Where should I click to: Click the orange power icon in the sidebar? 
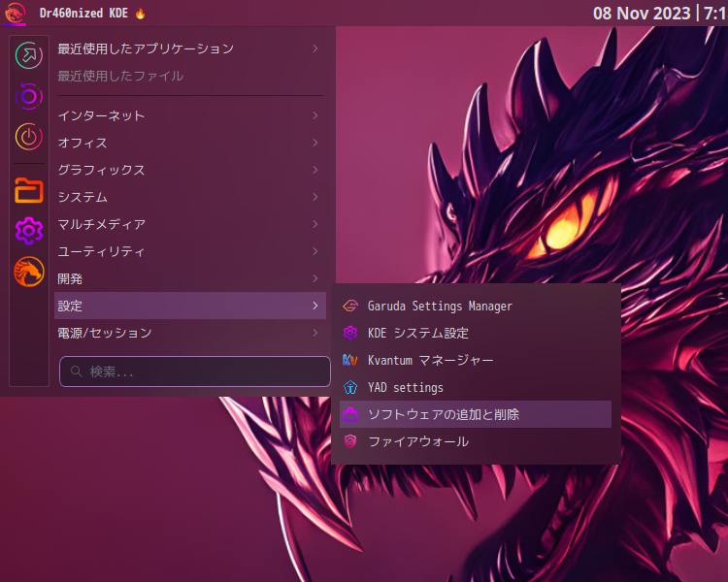[x=29, y=137]
